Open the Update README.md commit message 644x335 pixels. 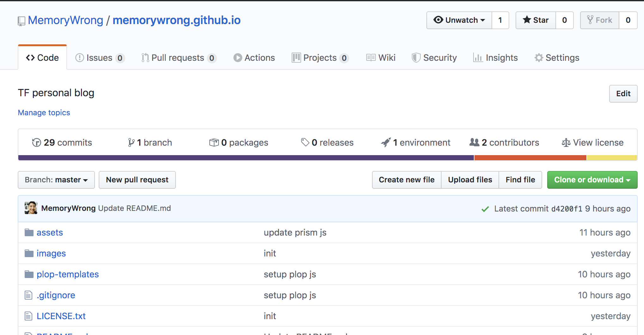[134, 208]
